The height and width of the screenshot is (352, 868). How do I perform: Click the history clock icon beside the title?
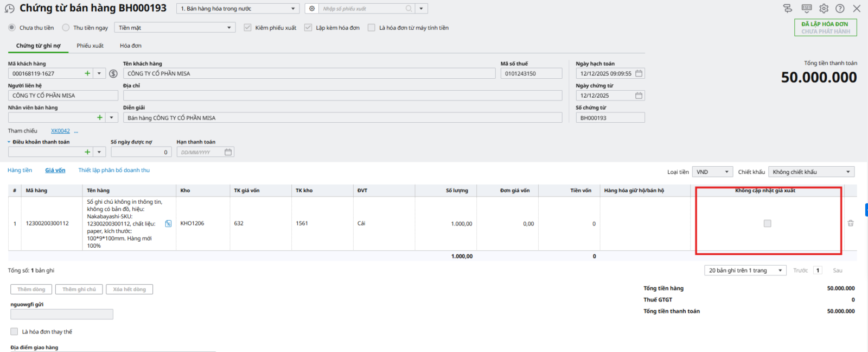tap(9, 9)
